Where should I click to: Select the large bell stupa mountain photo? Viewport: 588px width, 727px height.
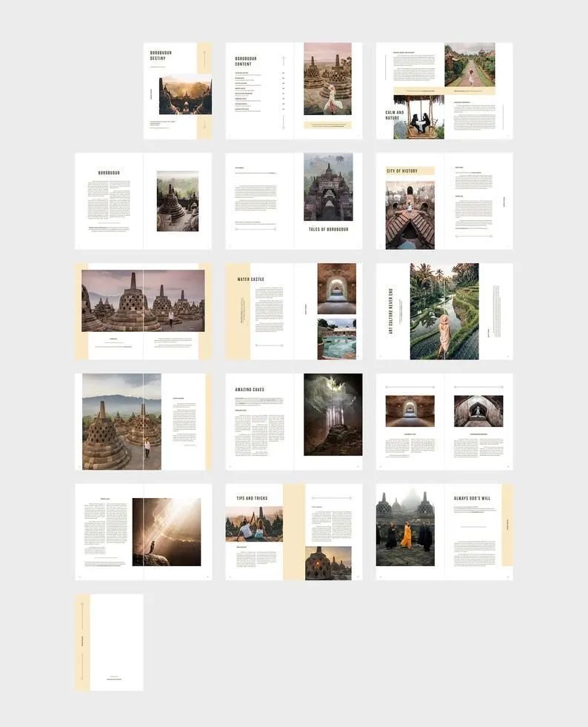click(122, 422)
